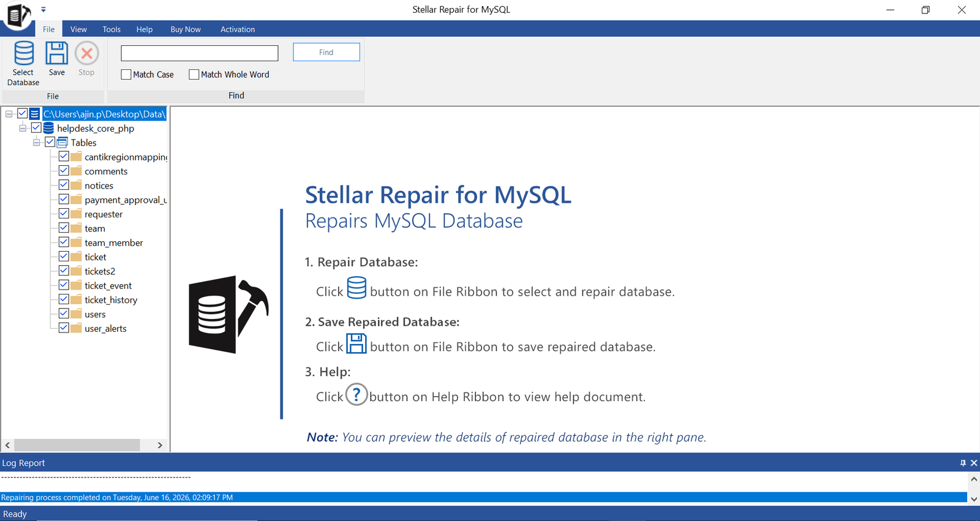Image resolution: width=980 pixels, height=521 pixels.
Task: Open the Help ribbon tab
Action: pos(145,29)
